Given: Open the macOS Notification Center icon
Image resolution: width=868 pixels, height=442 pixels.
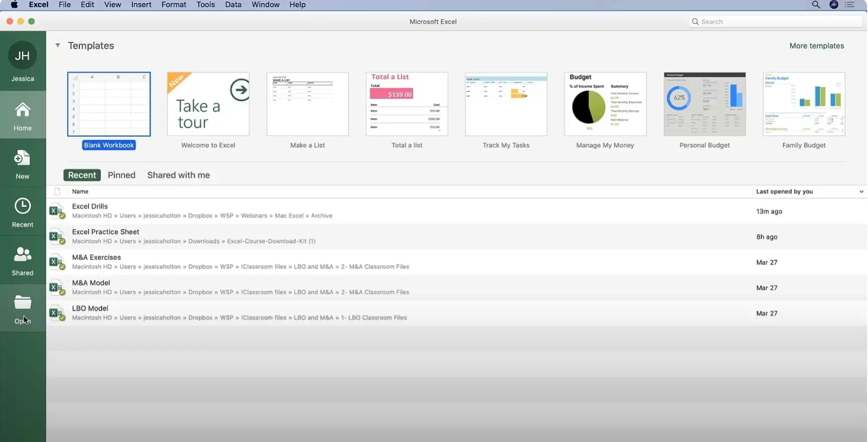Looking at the screenshot, I should [850, 5].
